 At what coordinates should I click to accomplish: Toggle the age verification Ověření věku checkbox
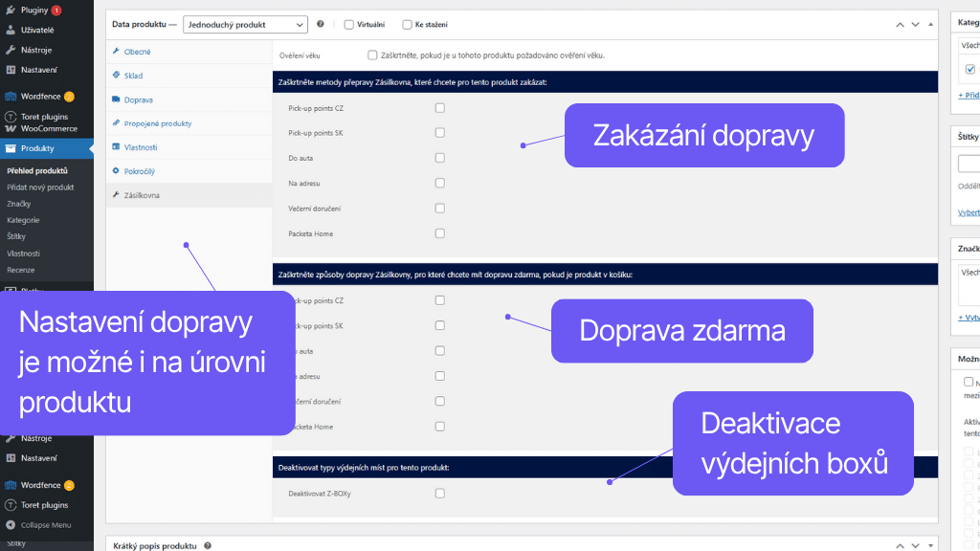click(372, 55)
